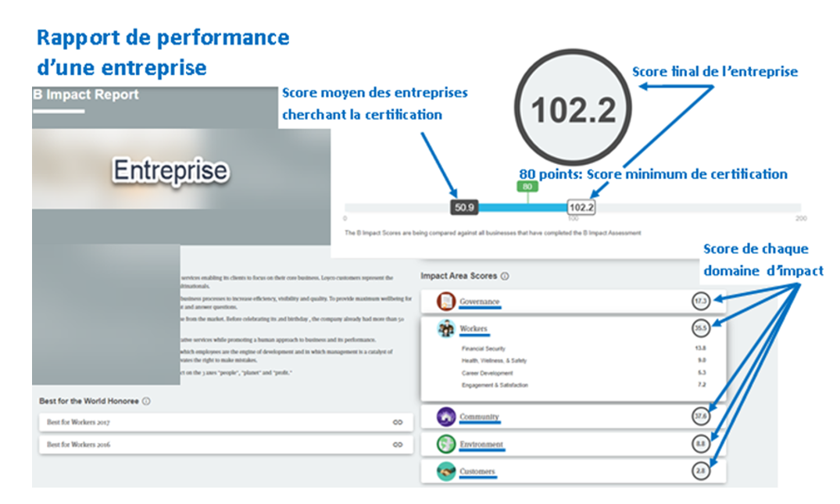Collapse the Workers impact area section
This screenshot has height=504, width=840.
pyautogui.click(x=474, y=330)
